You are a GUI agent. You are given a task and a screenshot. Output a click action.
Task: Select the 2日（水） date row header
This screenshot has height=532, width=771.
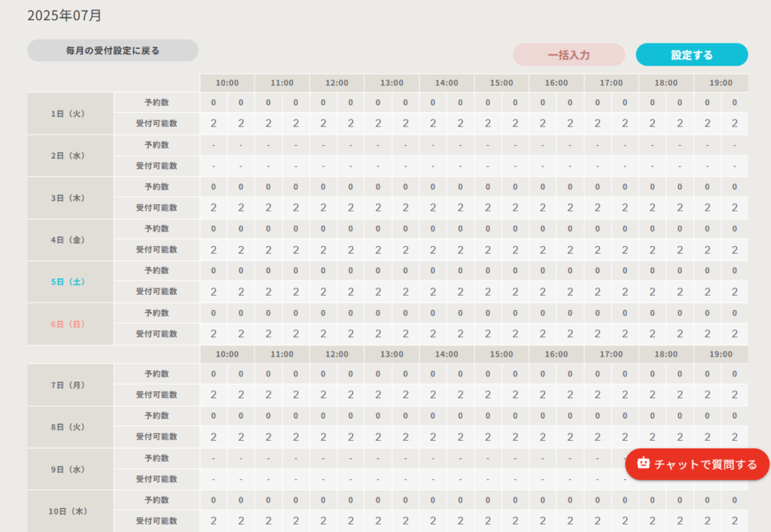[70, 156]
